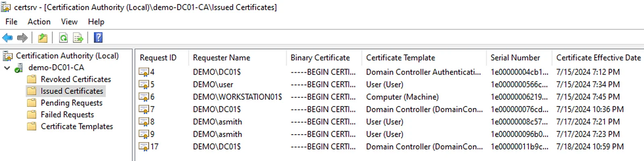Click User (User) template in row 5

(x=385, y=85)
